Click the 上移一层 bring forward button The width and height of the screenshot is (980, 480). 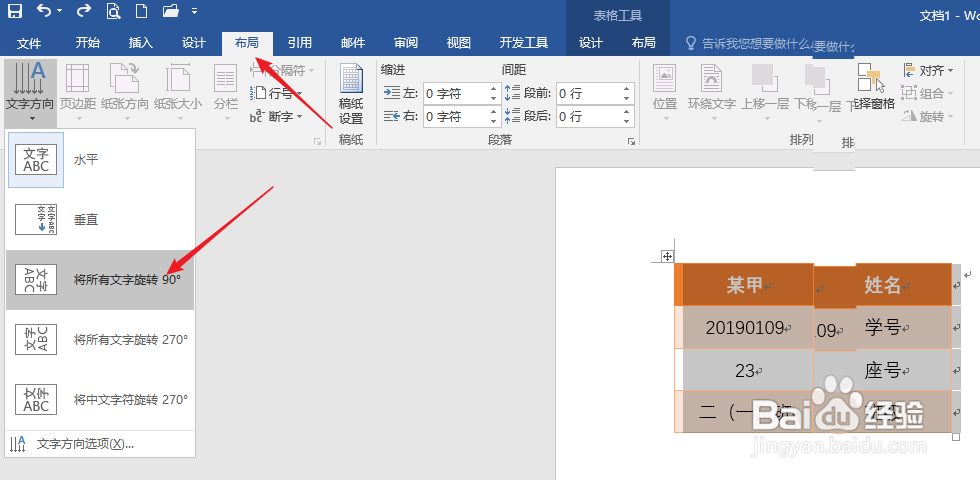click(764, 93)
